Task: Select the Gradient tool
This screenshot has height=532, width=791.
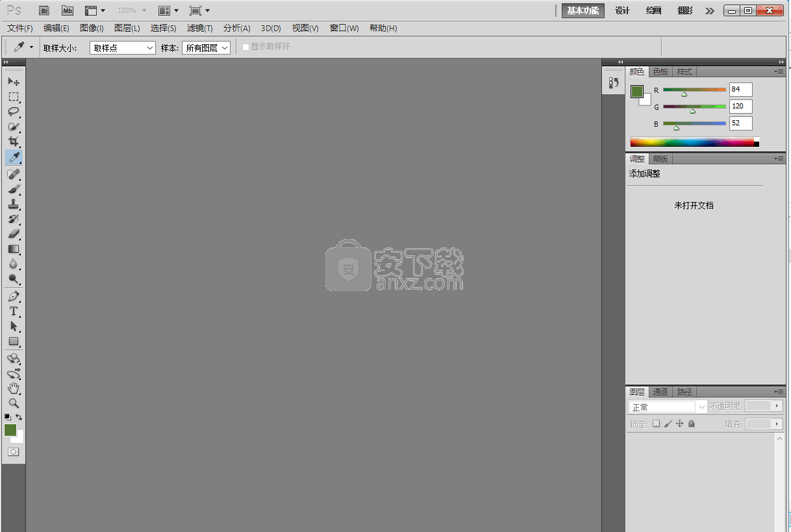Action: click(x=13, y=249)
